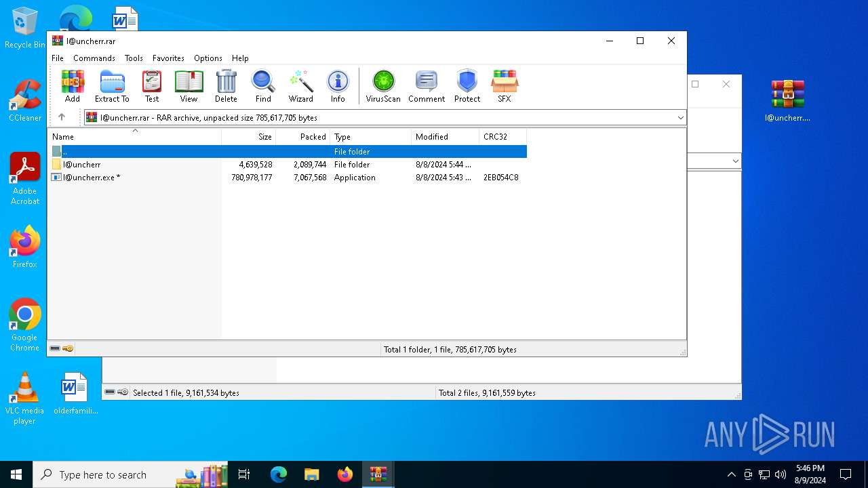868x488 pixels.
Task: Click the Add toolbar icon
Action: coord(73,86)
